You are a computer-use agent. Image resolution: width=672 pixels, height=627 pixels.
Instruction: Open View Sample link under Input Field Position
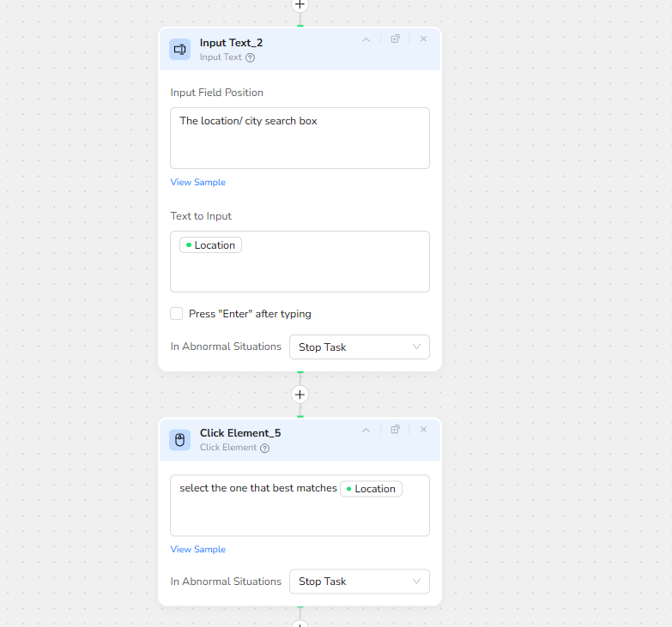197,182
